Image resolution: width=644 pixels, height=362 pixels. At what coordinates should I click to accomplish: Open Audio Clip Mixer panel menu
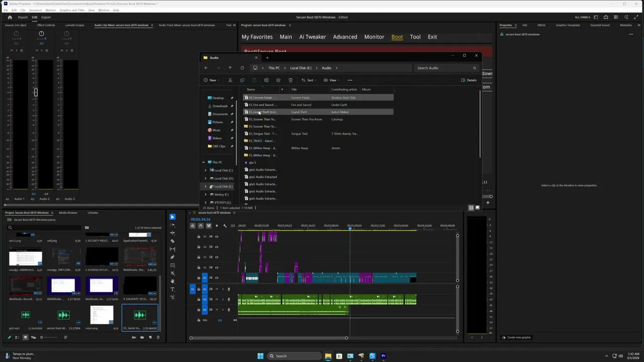(151, 25)
